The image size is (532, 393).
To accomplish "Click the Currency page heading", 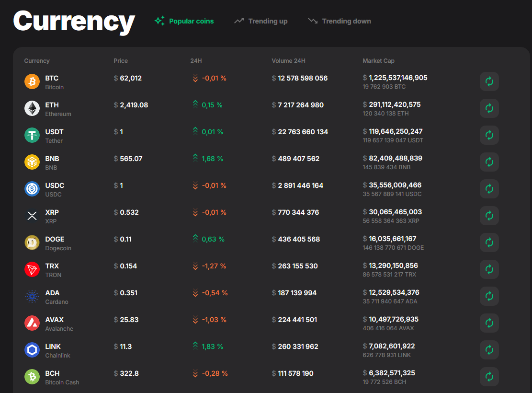I will point(74,22).
